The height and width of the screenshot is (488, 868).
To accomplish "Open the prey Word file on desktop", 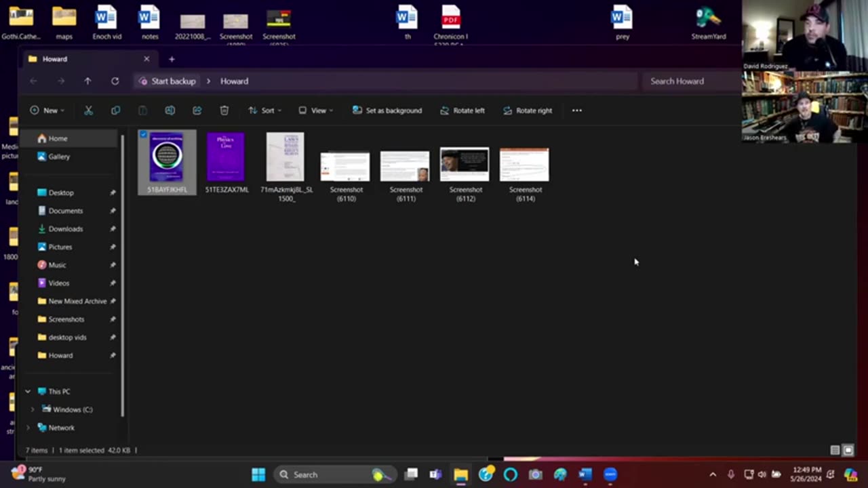I will pos(622,23).
